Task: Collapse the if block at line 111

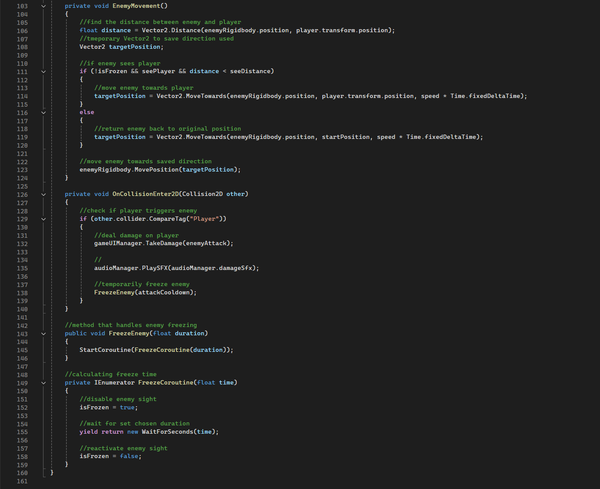Action: pyautogui.click(x=43, y=73)
